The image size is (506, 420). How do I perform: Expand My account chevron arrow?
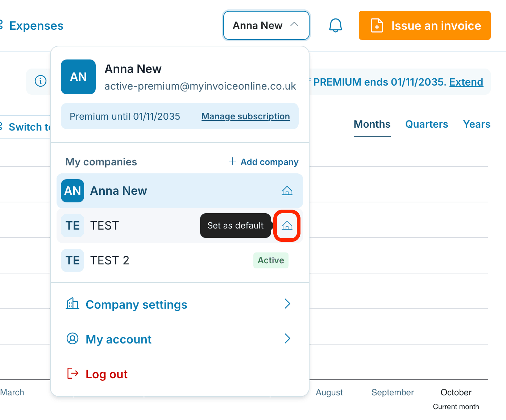[287, 338]
